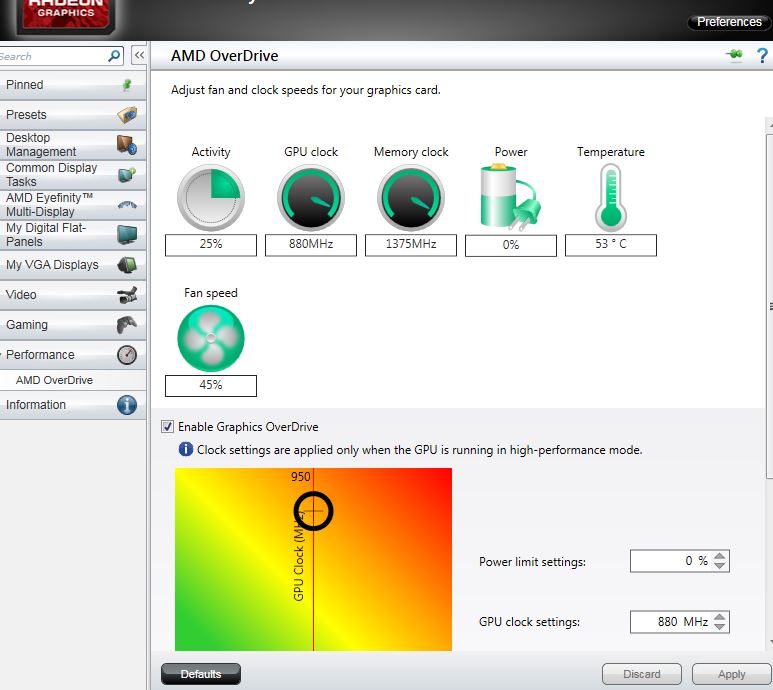Click the Common Display Tasks icon
Viewport: 773px width, 690px height.
coord(127,174)
